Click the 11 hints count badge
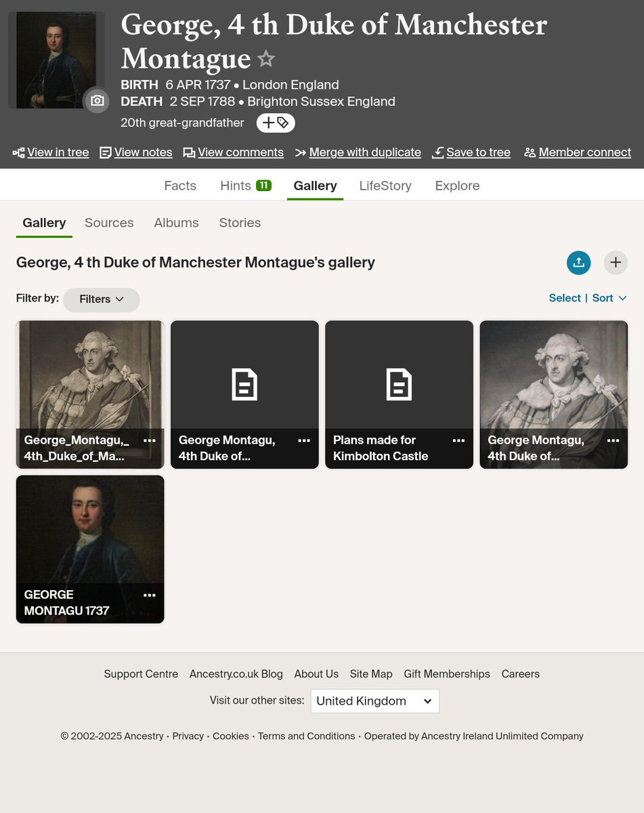 coord(264,185)
